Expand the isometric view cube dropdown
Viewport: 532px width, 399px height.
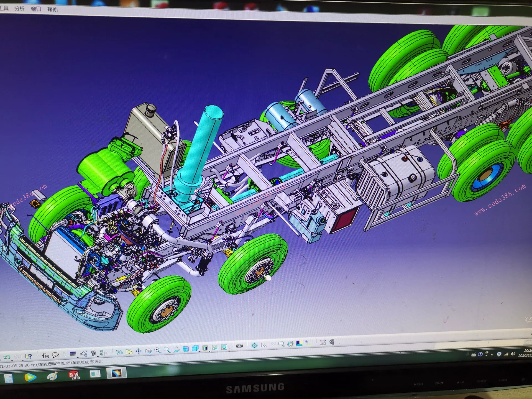pyautogui.click(x=199, y=352)
